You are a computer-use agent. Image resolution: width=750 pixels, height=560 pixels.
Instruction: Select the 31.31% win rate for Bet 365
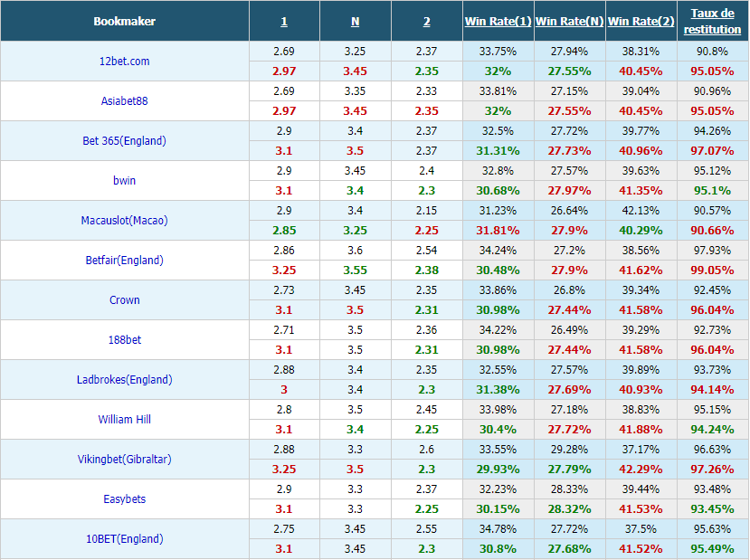(x=498, y=151)
